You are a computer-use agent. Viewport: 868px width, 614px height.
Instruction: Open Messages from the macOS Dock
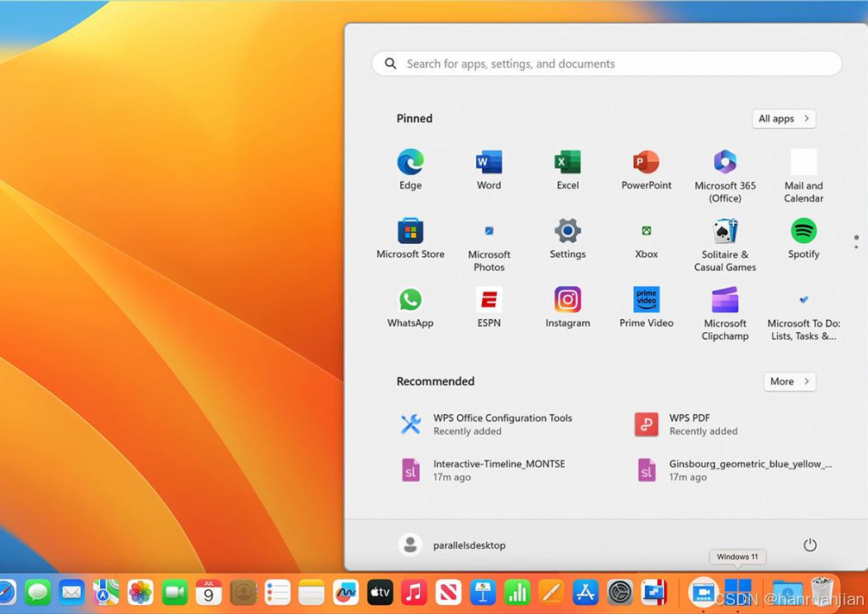(38, 593)
